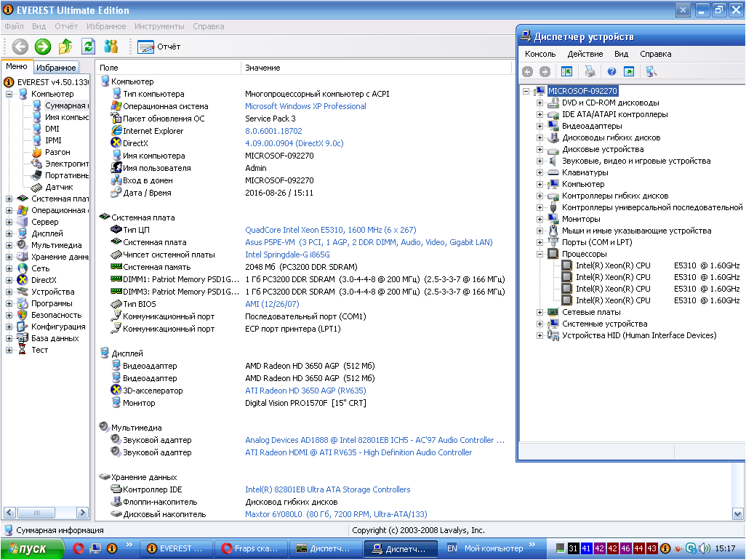Click the Значение column header
This screenshot has height=560, width=746.
pos(376,68)
